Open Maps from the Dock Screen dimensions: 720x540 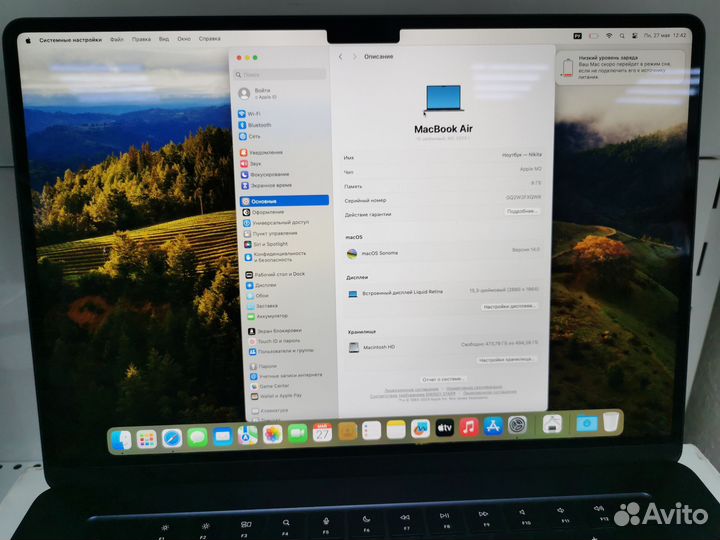pos(248,435)
